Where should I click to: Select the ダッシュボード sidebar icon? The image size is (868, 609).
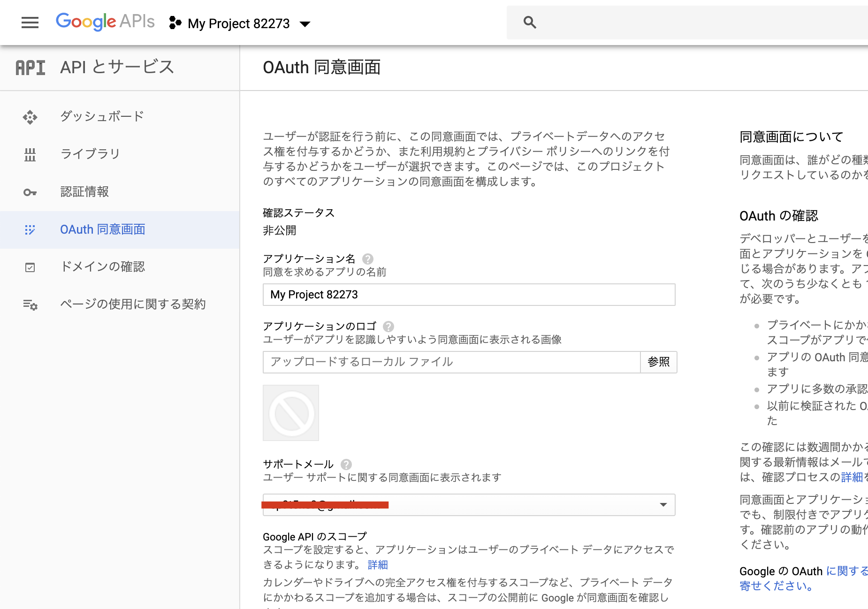point(30,117)
